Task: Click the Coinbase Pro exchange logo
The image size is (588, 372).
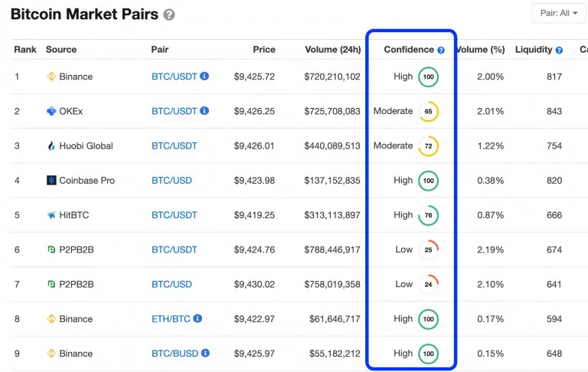Action: click(x=52, y=181)
